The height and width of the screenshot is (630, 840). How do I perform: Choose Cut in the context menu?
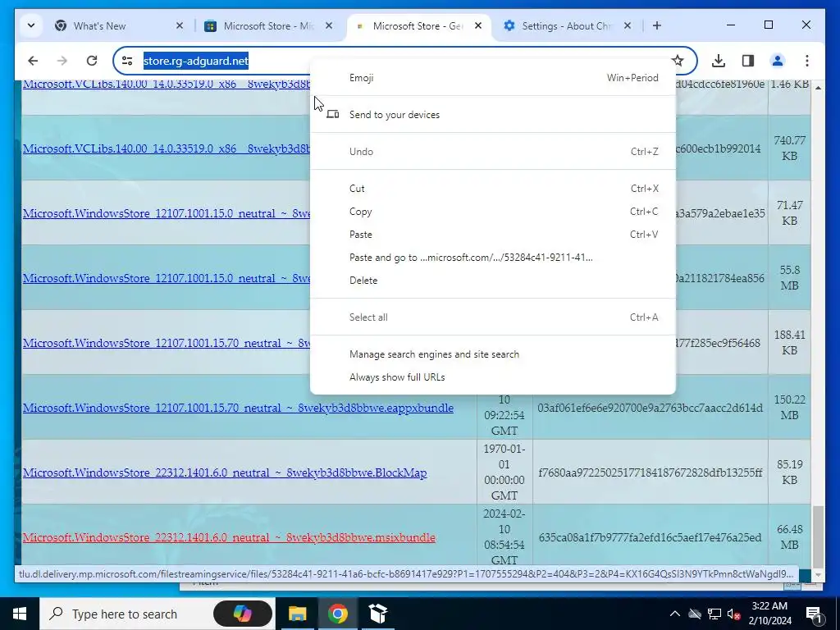(493, 189)
